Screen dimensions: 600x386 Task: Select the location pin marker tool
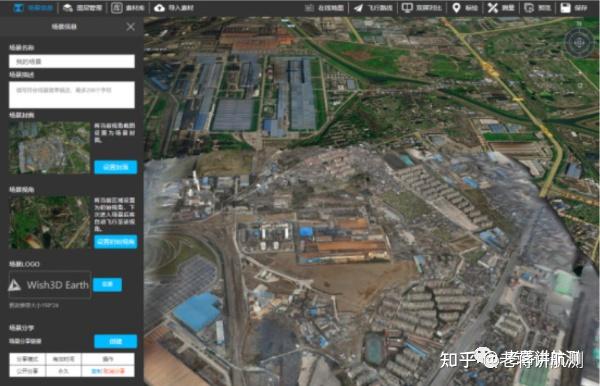[456, 8]
